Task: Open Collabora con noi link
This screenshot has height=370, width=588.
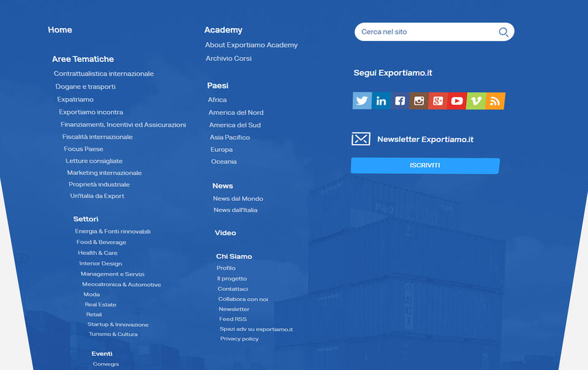Action: tap(243, 299)
